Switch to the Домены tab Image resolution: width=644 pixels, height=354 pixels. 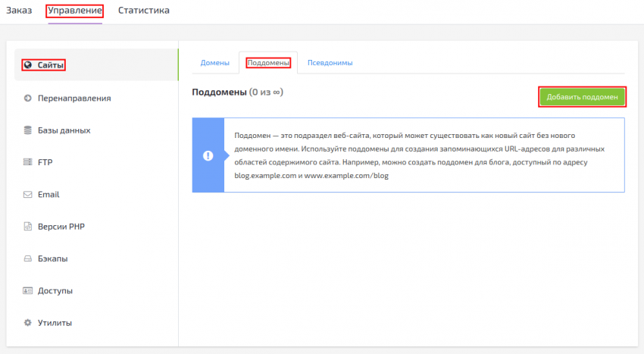[x=215, y=63]
